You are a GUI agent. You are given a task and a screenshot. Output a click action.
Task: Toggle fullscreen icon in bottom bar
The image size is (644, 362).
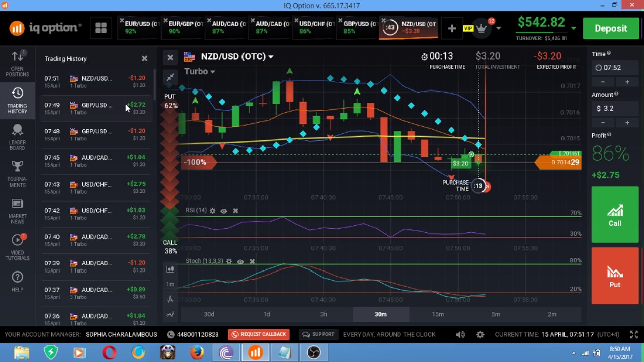(633, 334)
